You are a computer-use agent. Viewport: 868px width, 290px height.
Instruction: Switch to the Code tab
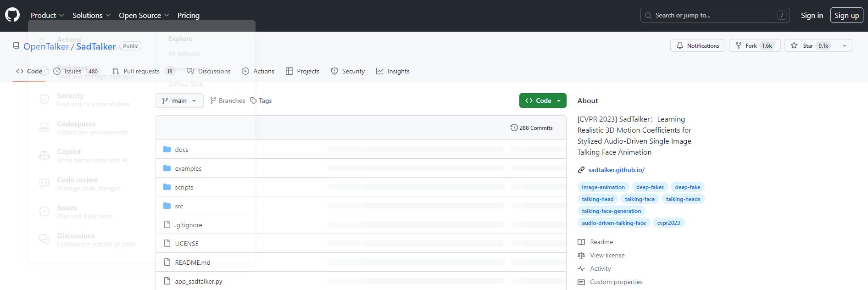point(29,71)
